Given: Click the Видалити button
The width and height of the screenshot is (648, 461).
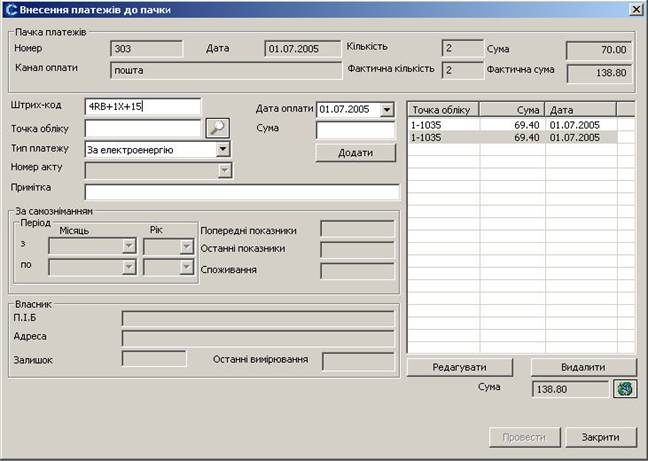Looking at the screenshot, I should pos(583,367).
